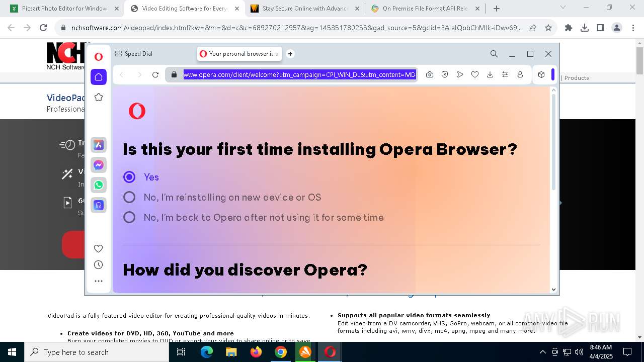The height and width of the screenshot is (362, 644).
Task: Switch to Picsart Photo Editor Chrome tab
Action: click(64, 9)
